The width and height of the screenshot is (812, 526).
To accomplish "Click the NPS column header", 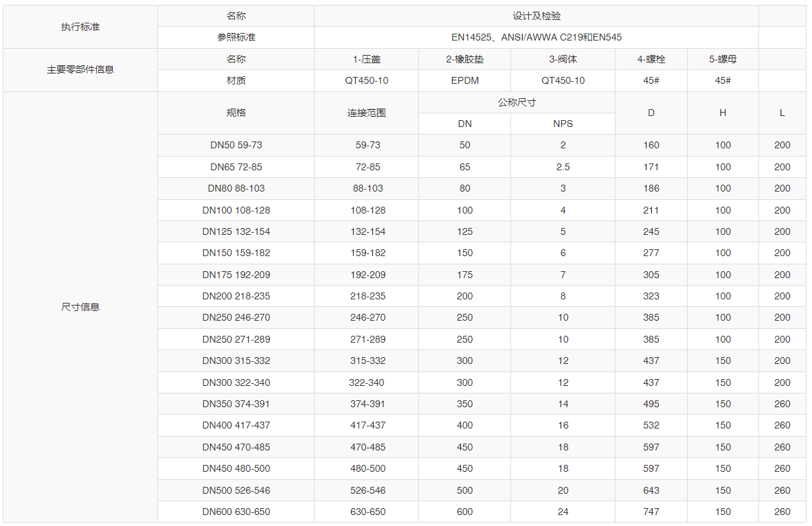I will (562, 124).
